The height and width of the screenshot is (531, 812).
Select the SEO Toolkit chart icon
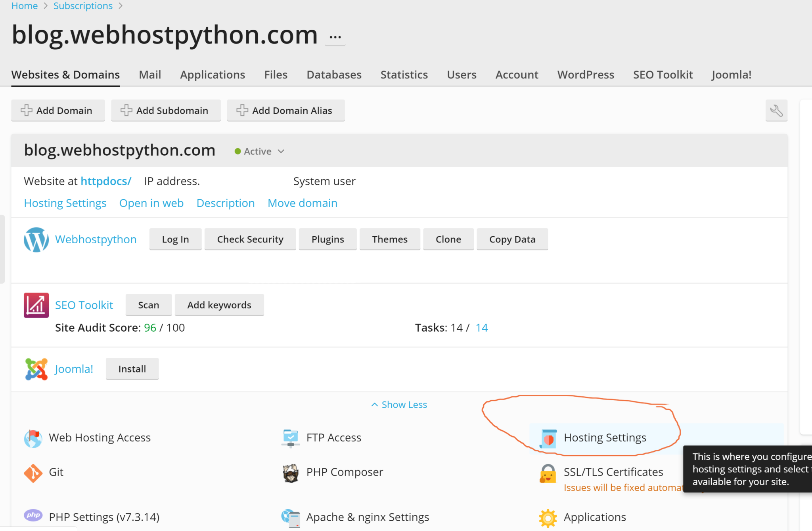pos(36,305)
